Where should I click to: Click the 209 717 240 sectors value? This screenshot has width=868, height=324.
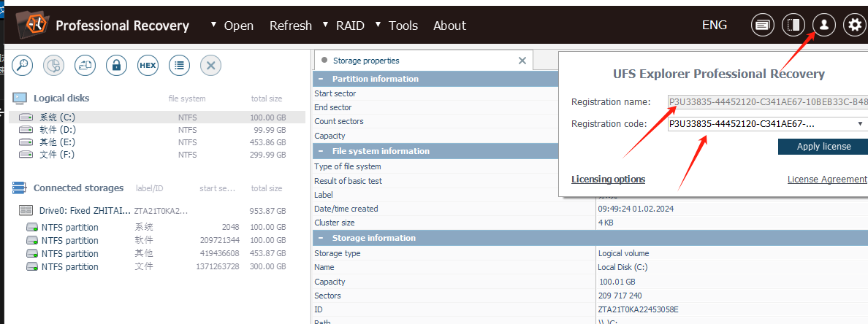[620, 296]
